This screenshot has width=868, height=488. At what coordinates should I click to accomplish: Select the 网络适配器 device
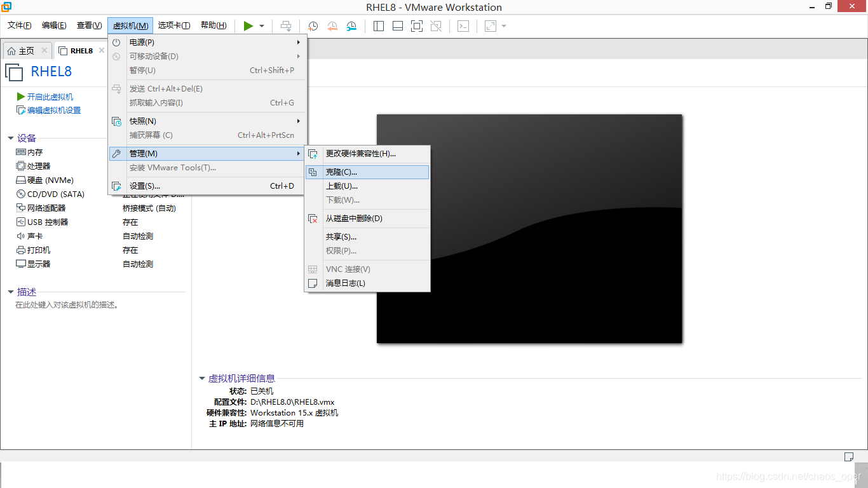tap(41, 208)
